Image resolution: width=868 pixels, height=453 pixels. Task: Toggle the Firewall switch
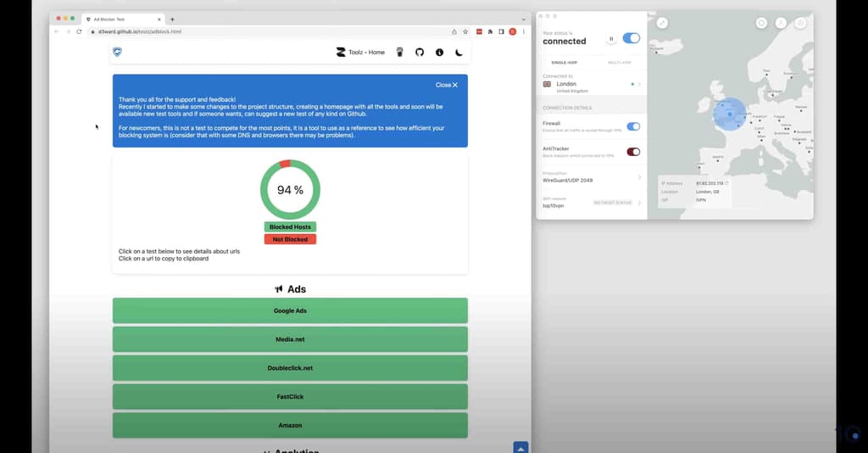(633, 126)
